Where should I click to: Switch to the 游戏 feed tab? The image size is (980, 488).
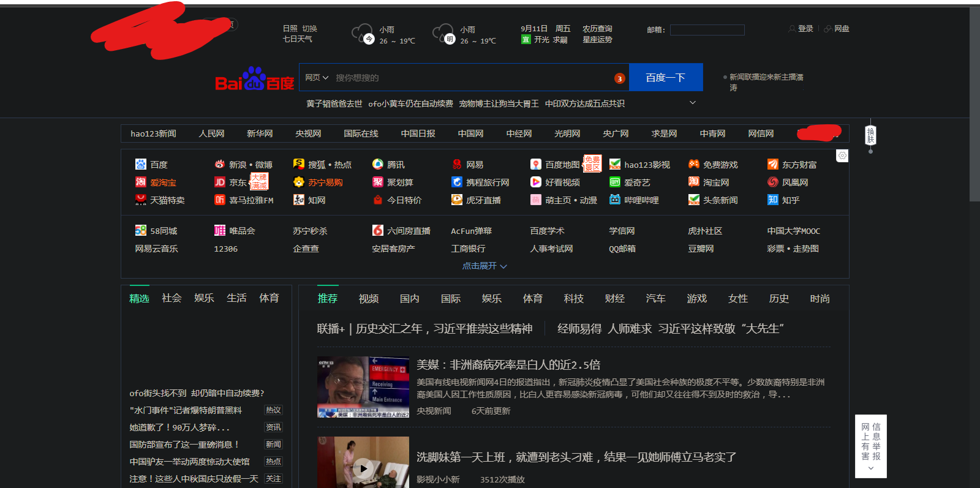click(x=697, y=299)
